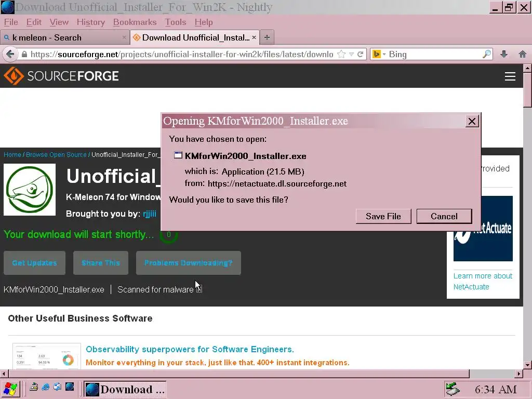The width and height of the screenshot is (532, 399).
Task: Open the rjjiii author link
Action: [150, 214]
